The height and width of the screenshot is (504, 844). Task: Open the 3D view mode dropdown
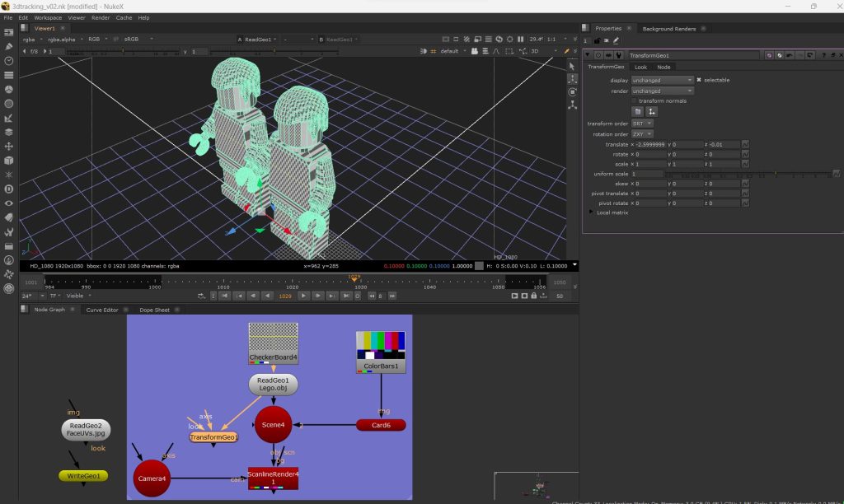pos(544,52)
